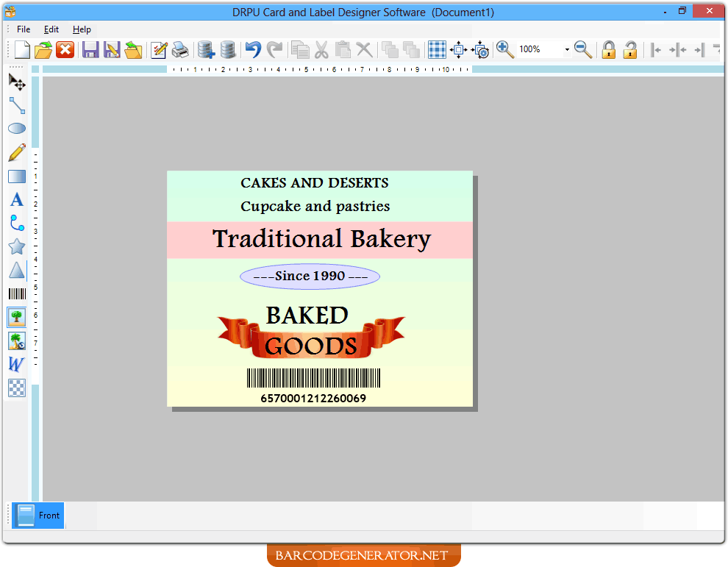Image resolution: width=728 pixels, height=567 pixels.
Task: Select the Line drawing tool
Action: [17, 106]
